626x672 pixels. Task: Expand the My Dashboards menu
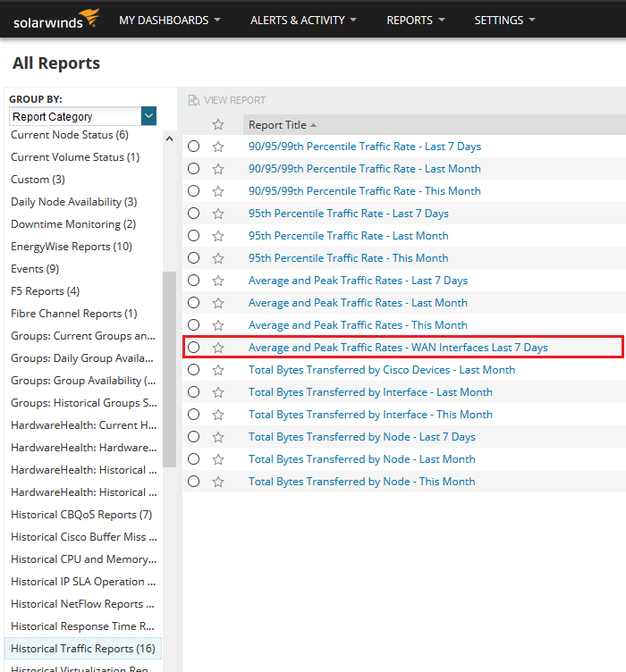coord(170,20)
